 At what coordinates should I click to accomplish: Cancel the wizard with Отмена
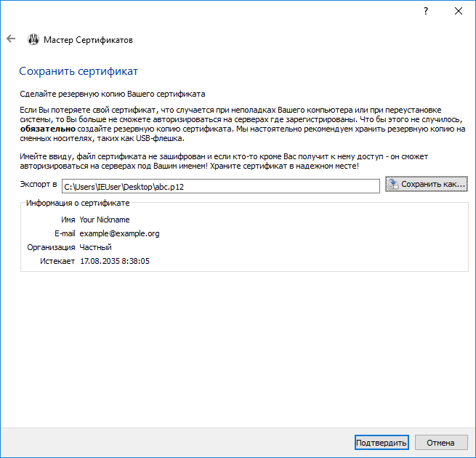point(440,443)
